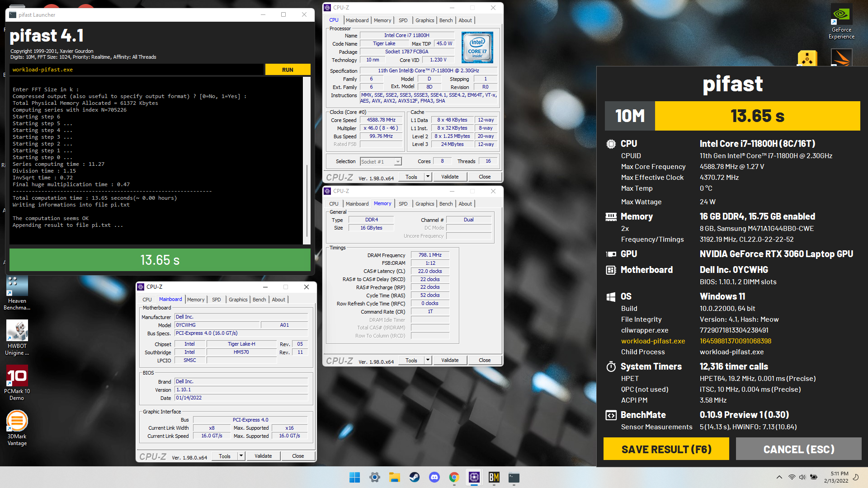Click the RUN button in pifast Launcher

click(x=288, y=70)
